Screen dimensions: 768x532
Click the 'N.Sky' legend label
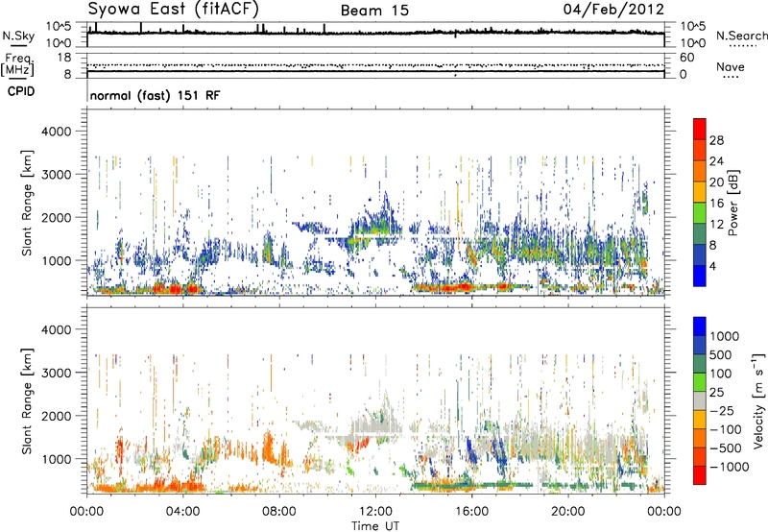point(18,36)
